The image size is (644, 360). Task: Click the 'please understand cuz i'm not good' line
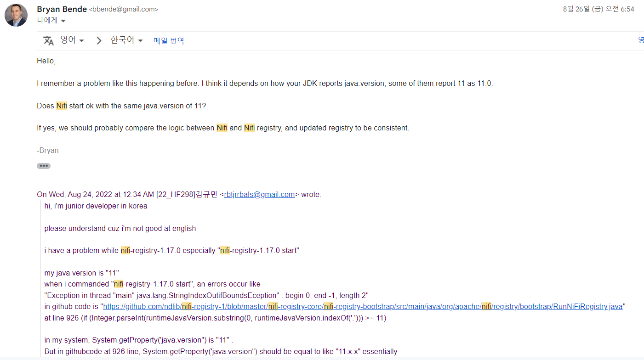[120, 229]
